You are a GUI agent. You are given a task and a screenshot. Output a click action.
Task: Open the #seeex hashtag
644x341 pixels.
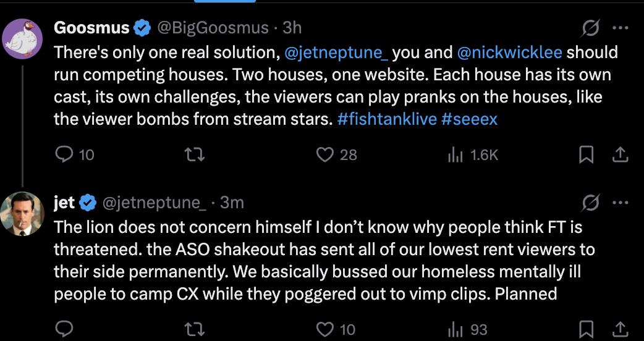470,119
